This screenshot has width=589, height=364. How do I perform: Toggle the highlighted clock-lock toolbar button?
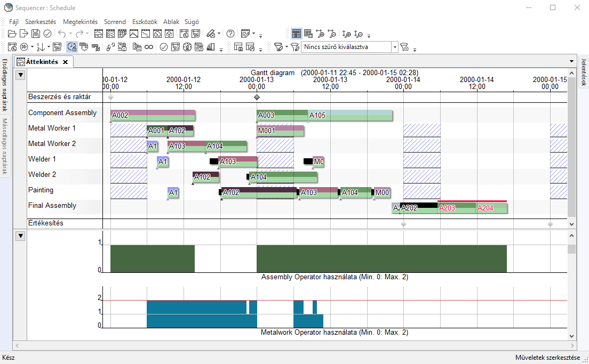point(72,47)
